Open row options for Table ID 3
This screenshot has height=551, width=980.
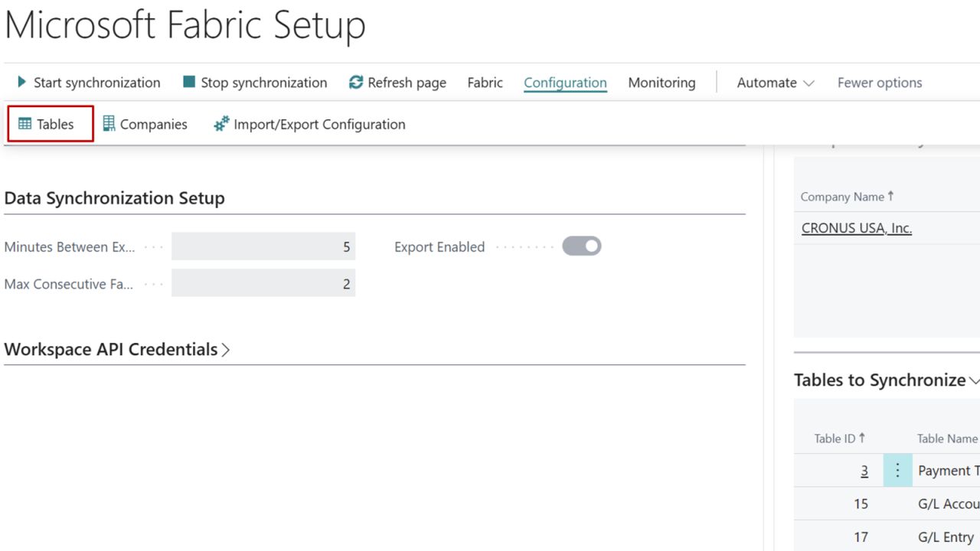(x=898, y=471)
